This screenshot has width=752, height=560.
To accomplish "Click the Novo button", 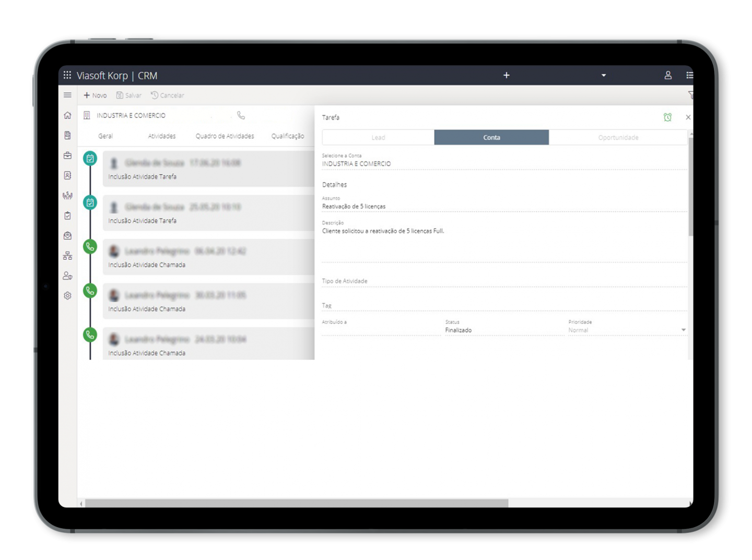I will coord(95,96).
